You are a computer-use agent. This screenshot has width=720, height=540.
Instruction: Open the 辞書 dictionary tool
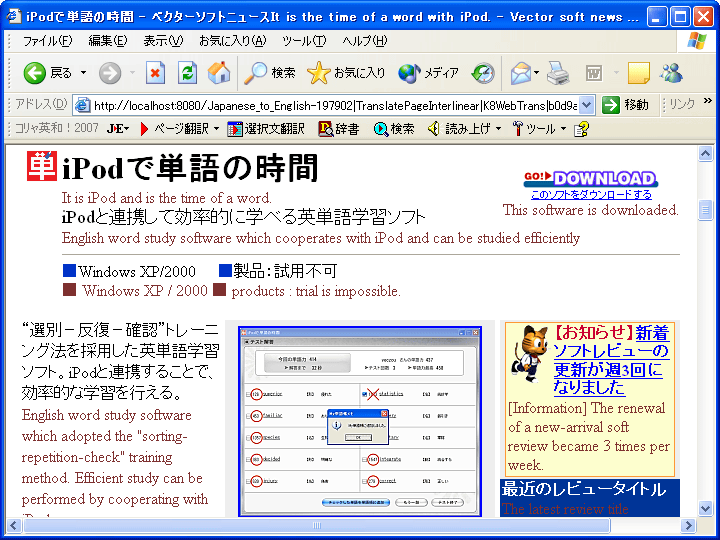[339, 129]
